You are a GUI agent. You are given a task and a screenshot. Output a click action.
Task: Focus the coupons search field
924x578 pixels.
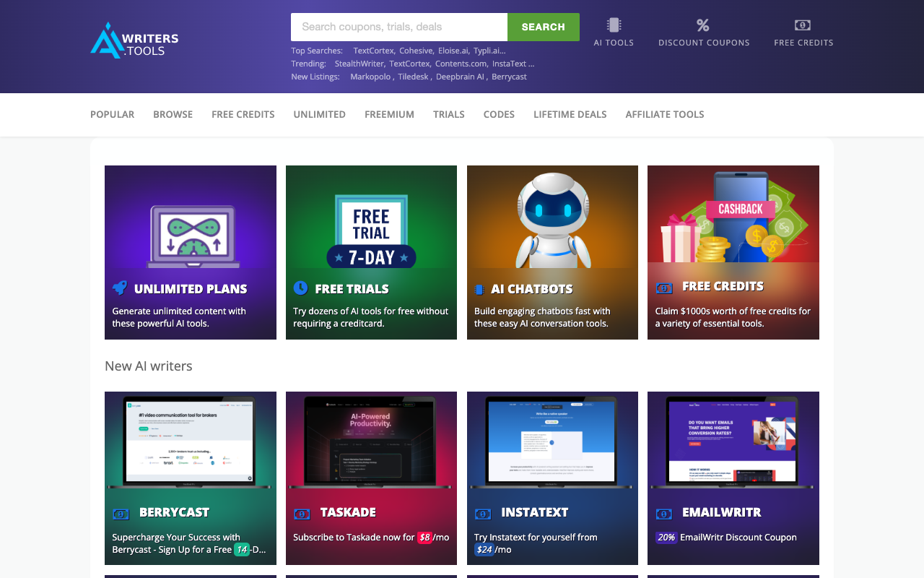pyautogui.click(x=399, y=27)
